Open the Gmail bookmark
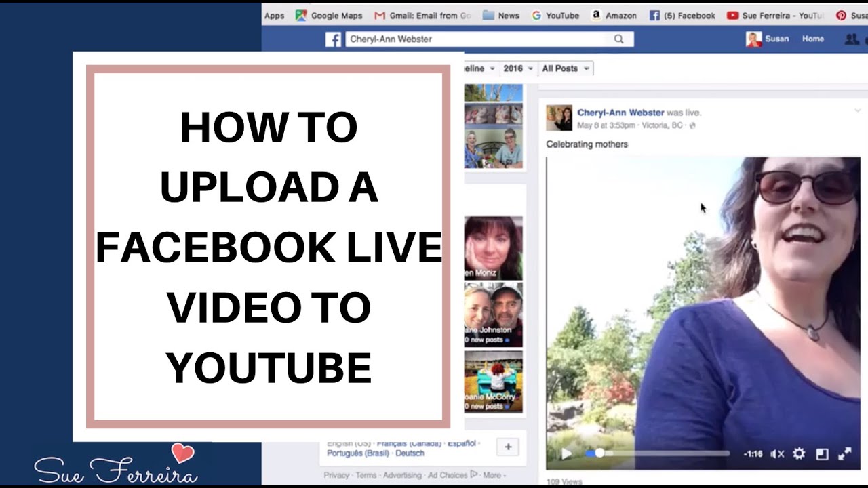The image size is (868, 488). pos(423,16)
